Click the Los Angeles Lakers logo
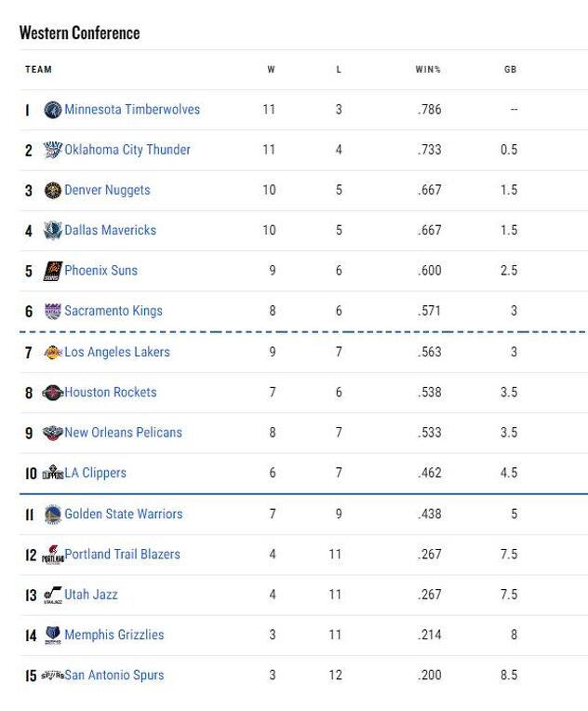The height and width of the screenshot is (711, 588). click(x=53, y=353)
